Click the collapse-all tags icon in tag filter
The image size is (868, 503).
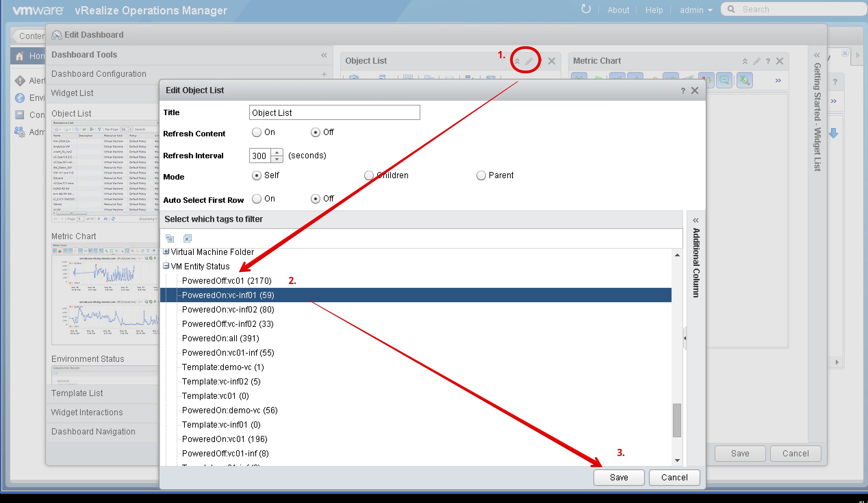coord(187,238)
